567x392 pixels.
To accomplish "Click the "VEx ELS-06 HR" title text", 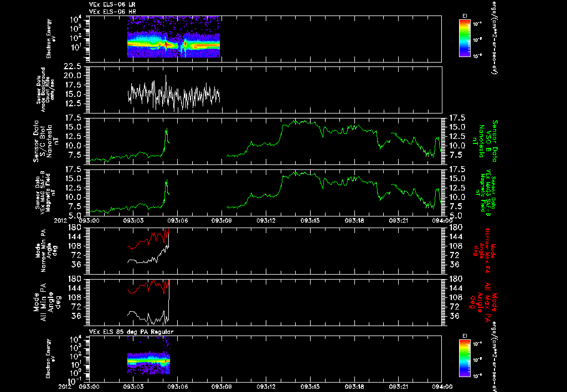I will (x=112, y=12).
